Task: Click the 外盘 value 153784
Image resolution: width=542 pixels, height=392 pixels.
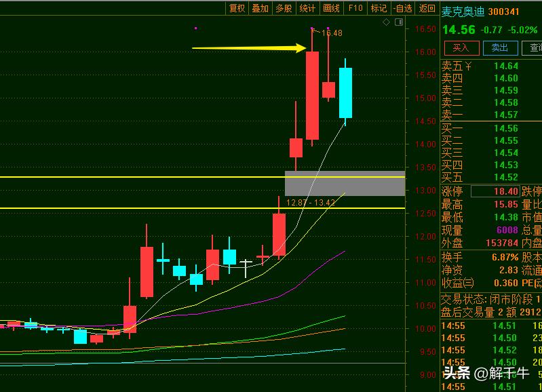Action: [x=502, y=243]
